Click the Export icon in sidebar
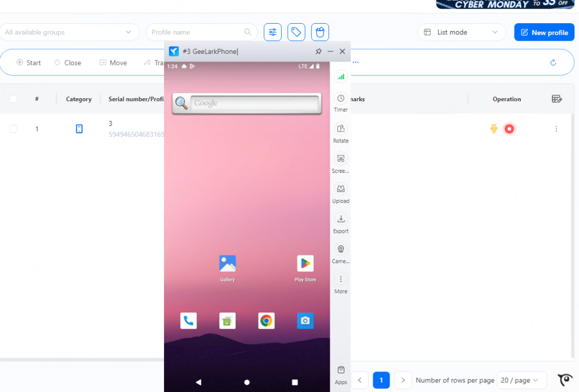 tap(340, 219)
